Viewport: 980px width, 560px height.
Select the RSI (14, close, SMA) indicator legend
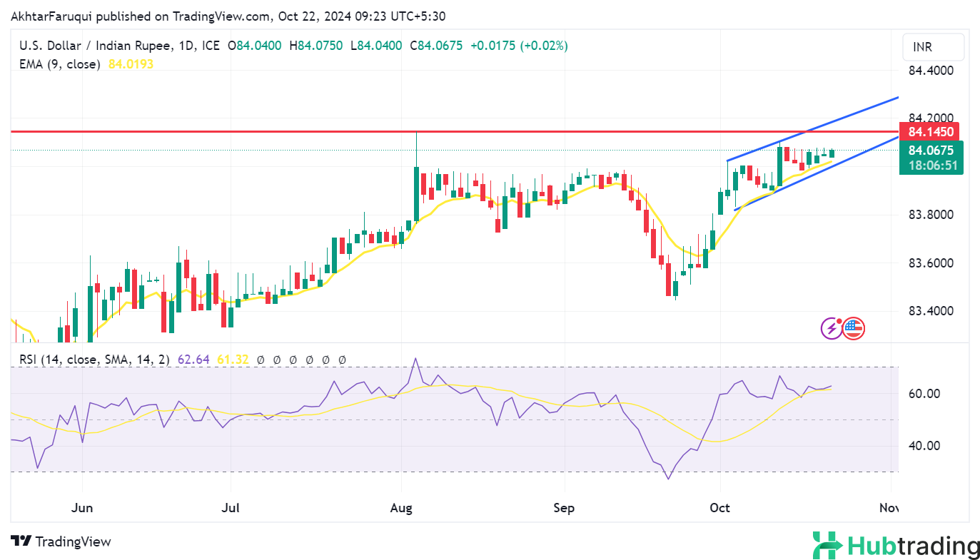point(94,360)
